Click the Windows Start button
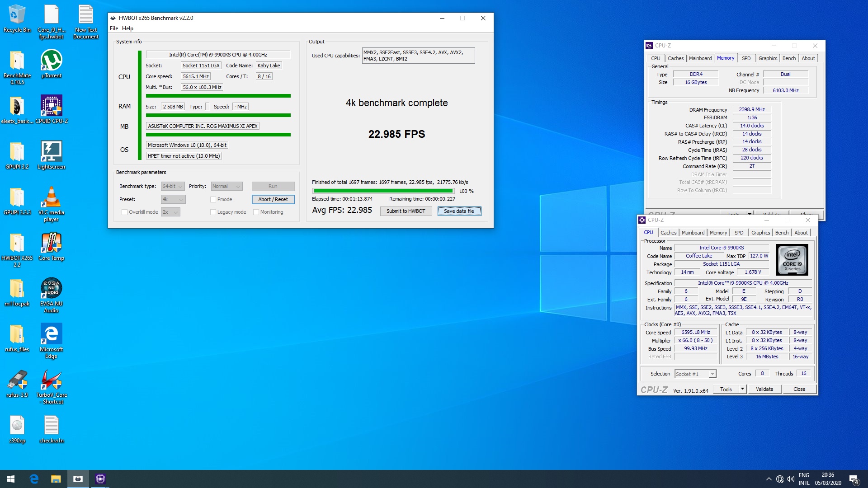 11,479
